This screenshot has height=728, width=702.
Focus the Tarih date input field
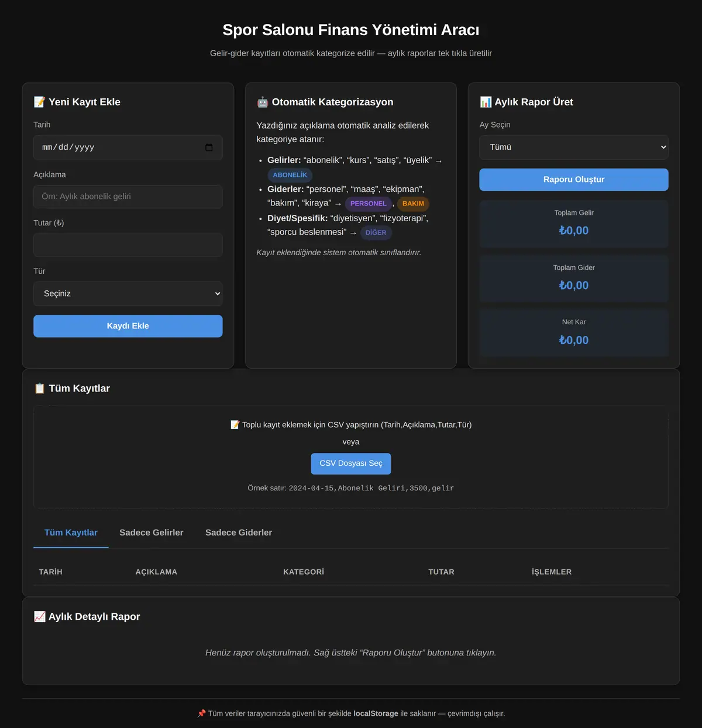[x=128, y=147]
